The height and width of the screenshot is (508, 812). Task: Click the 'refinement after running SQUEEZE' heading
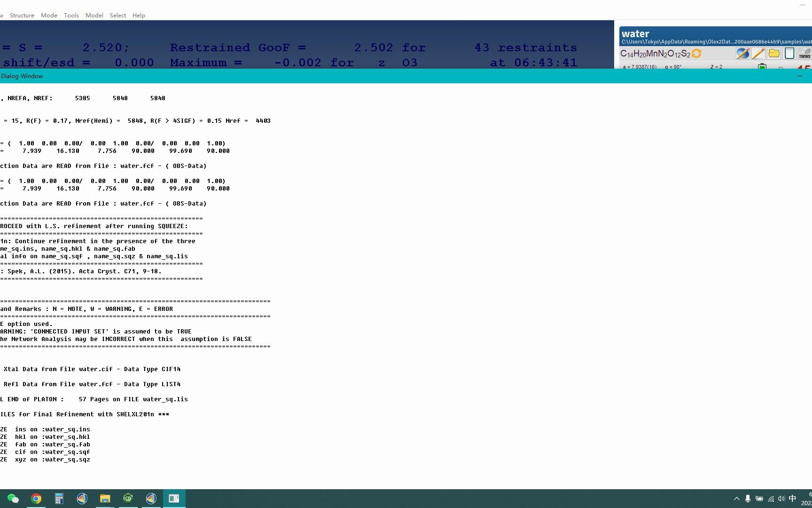[94, 226]
